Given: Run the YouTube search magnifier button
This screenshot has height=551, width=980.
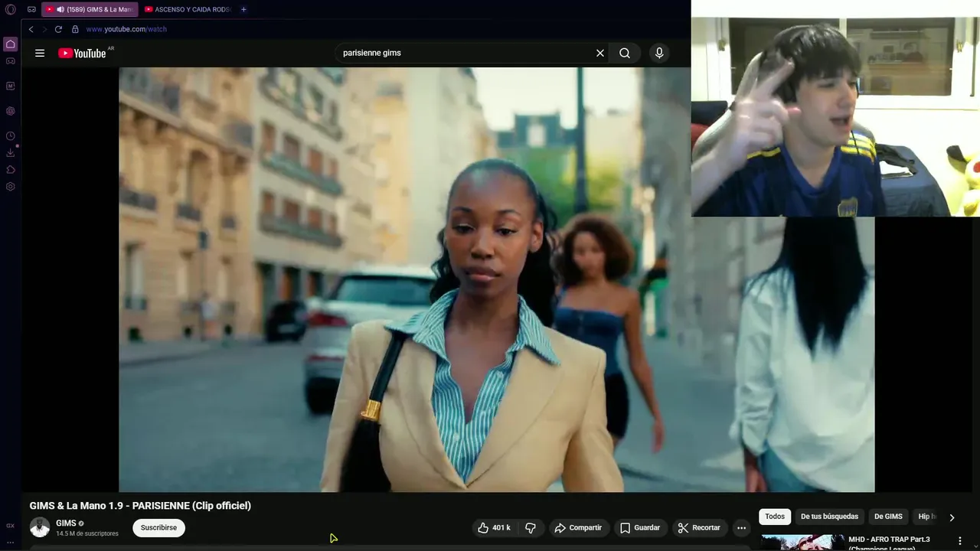Looking at the screenshot, I should pos(625,53).
